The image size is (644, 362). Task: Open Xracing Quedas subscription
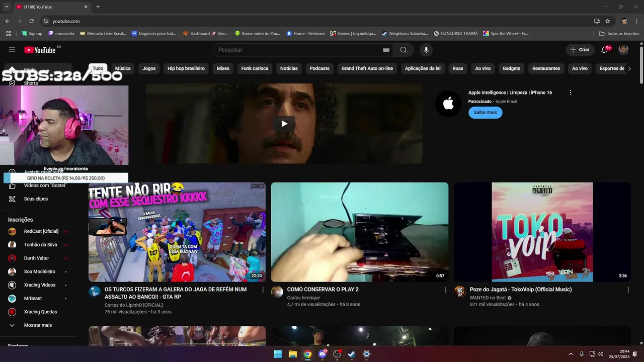[38, 312]
